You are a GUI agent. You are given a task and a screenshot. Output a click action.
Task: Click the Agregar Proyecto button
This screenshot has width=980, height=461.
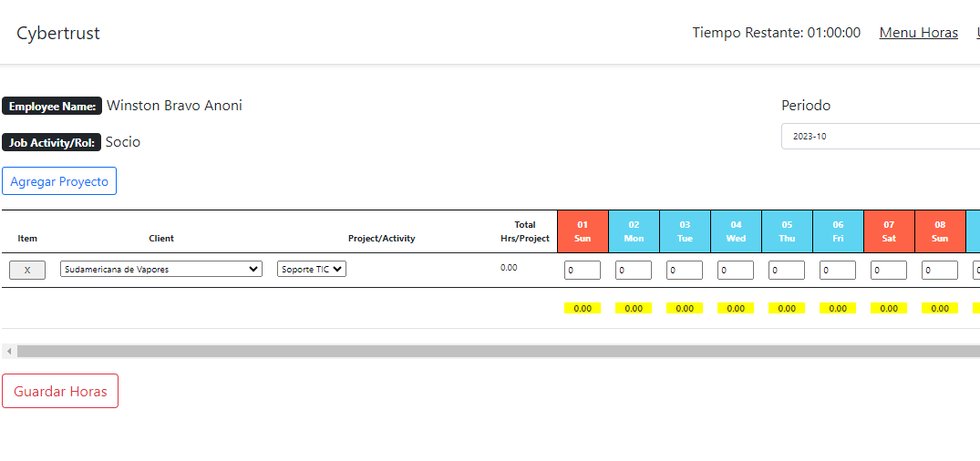59,181
